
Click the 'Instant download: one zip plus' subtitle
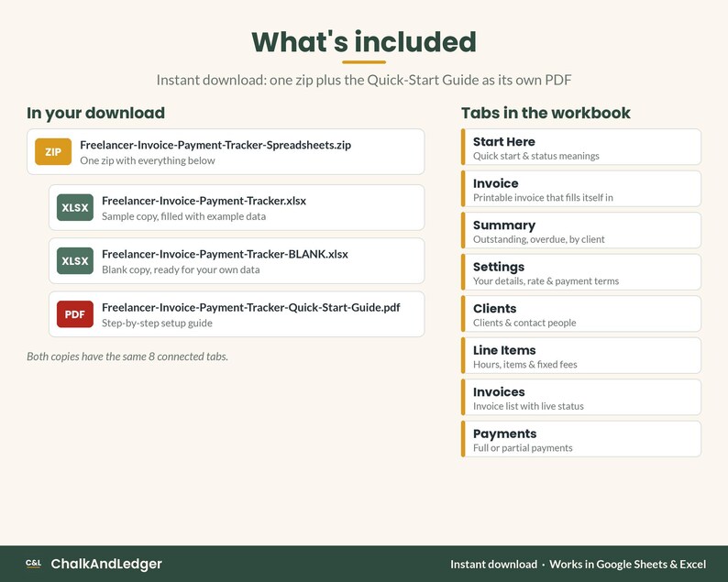tap(364, 80)
